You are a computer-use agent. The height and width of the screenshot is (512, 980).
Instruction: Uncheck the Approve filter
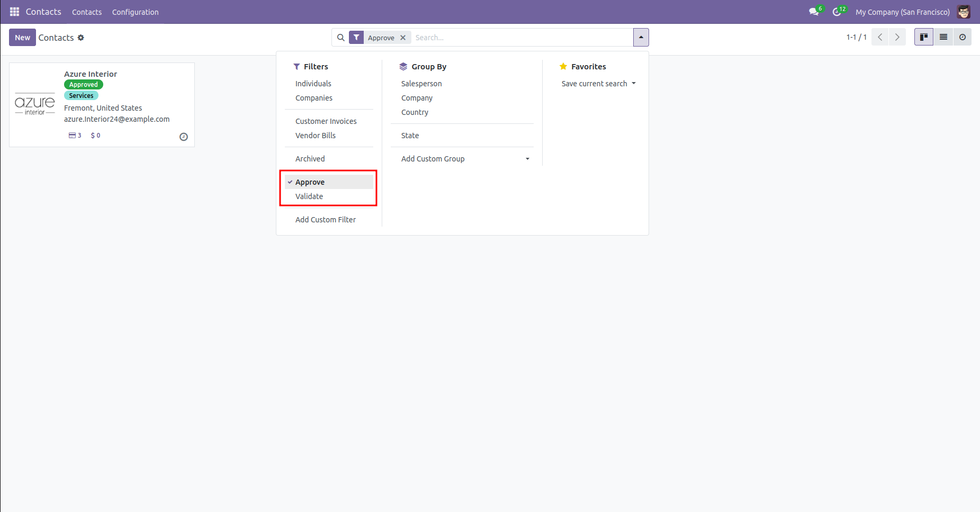click(x=310, y=182)
